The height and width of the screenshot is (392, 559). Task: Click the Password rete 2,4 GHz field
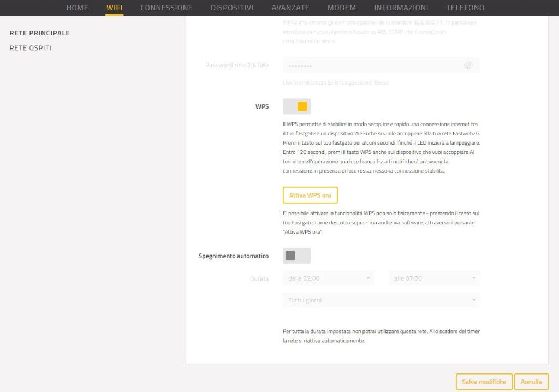coord(371,66)
